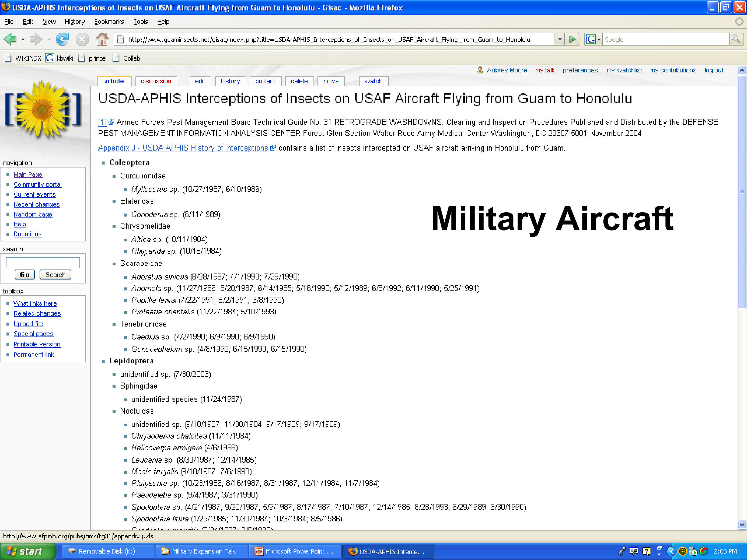Click the Home icon in toolbar
The height and width of the screenshot is (560, 747).
[102, 40]
